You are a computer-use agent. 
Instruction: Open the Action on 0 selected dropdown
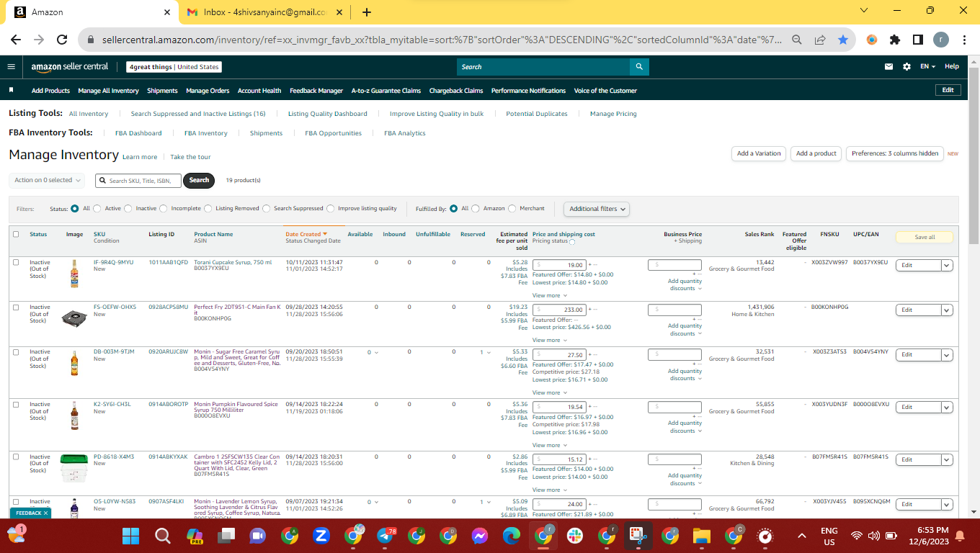[x=47, y=180]
